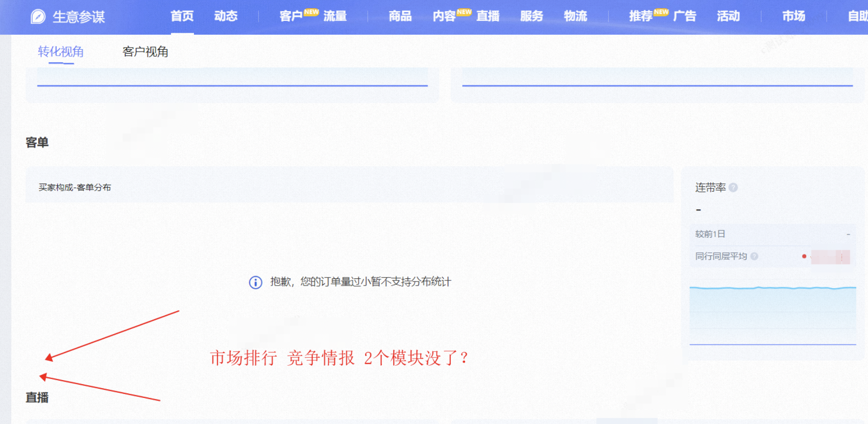
Task: Click the 客单 section heading
Action: point(37,143)
